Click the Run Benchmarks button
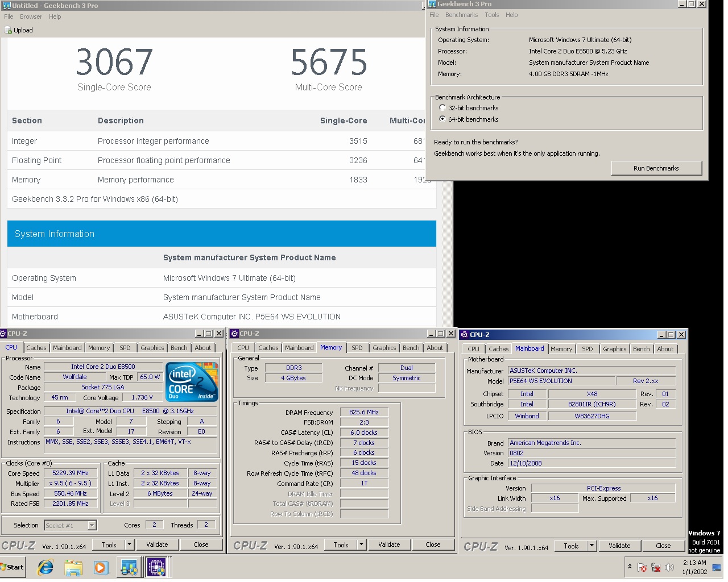Screen dimensions: 728x582 click(656, 168)
